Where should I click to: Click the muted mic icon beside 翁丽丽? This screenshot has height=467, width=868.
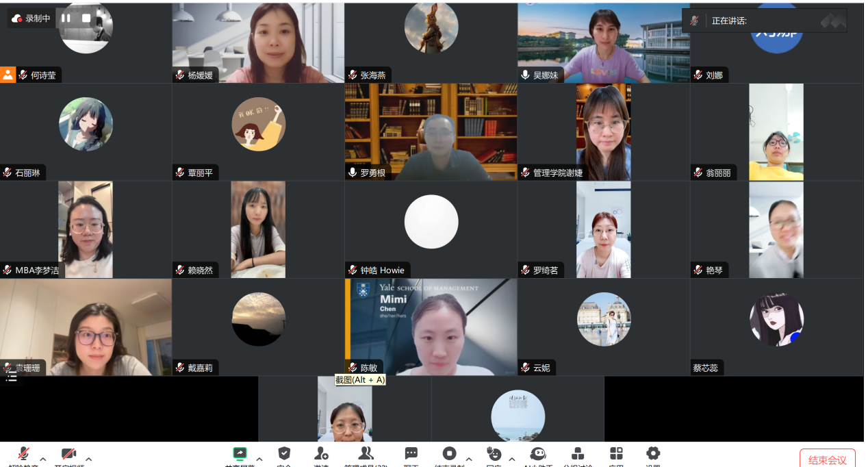[698, 173]
